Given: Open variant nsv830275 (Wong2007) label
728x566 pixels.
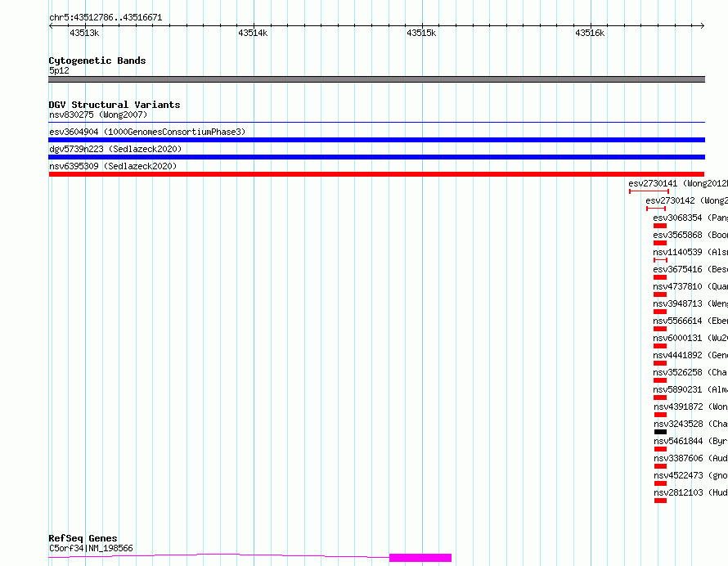Looking at the screenshot, I should pos(98,115).
